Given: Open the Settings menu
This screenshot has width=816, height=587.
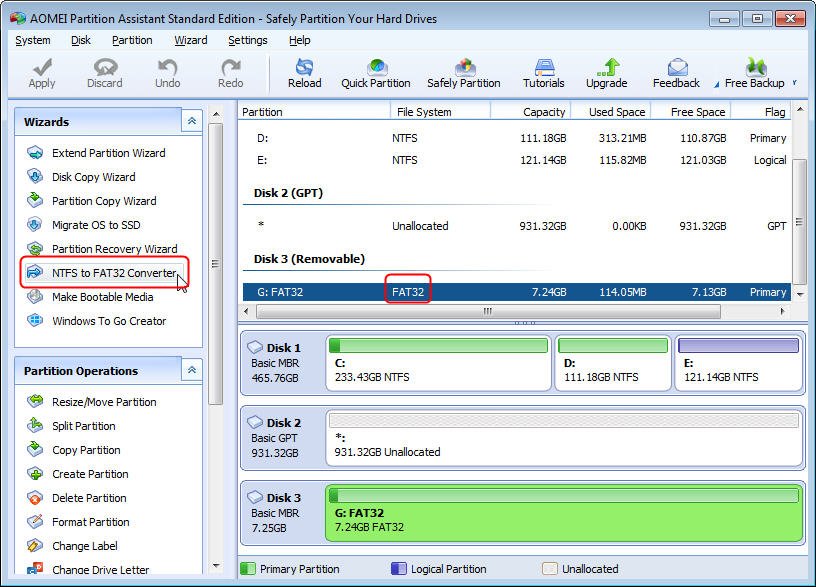Looking at the screenshot, I should pyautogui.click(x=247, y=40).
